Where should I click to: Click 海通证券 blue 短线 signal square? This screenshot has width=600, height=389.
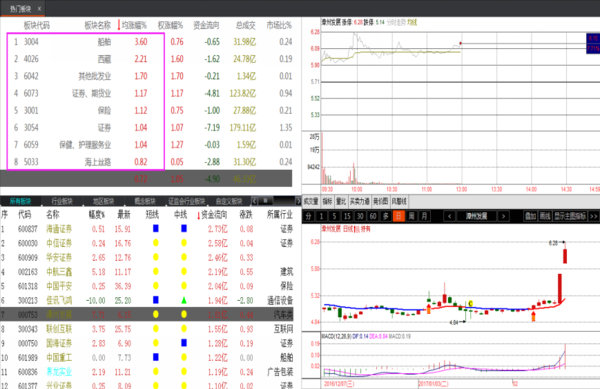(156, 228)
